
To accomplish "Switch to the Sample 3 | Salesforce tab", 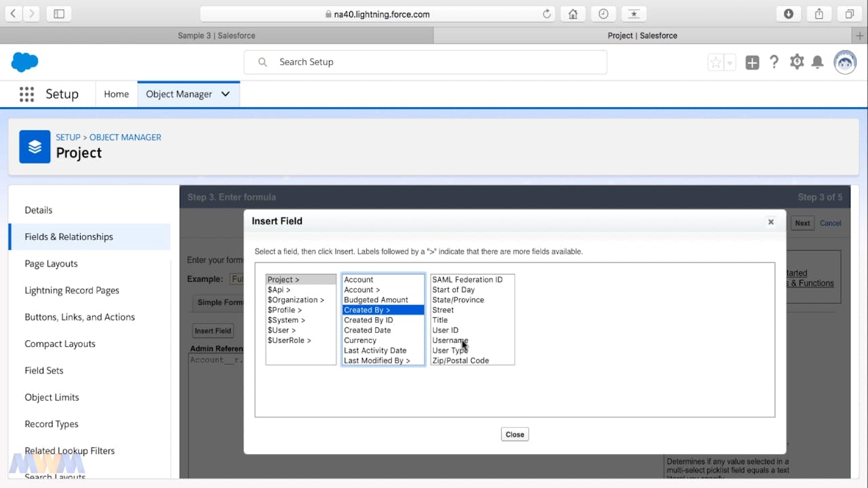I will coord(216,35).
